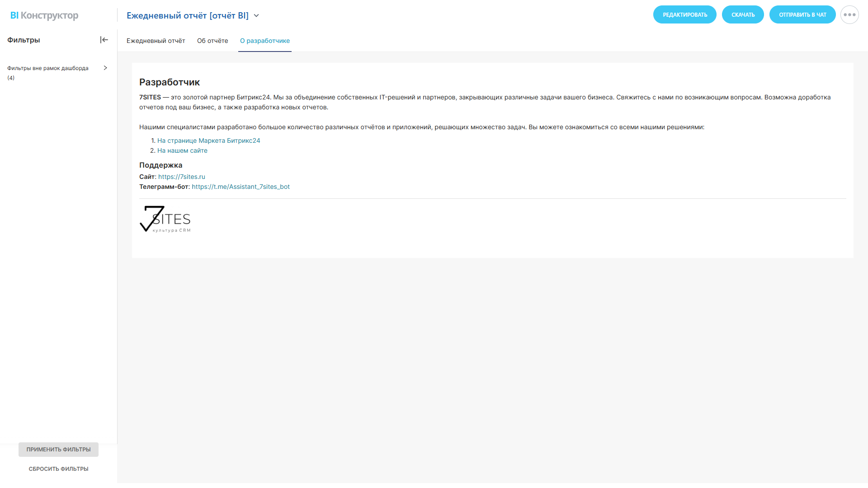This screenshot has height=488, width=868.
Task: Open the https://7sites.ru link
Action: [x=181, y=177]
